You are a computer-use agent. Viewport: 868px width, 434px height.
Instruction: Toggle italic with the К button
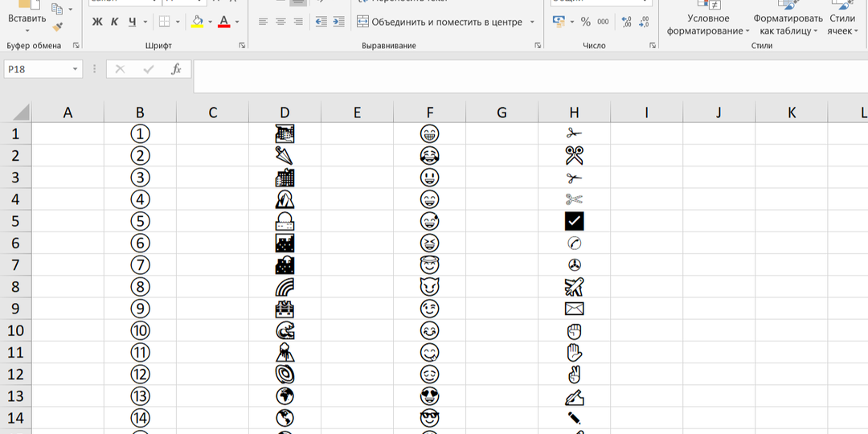point(115,22)
